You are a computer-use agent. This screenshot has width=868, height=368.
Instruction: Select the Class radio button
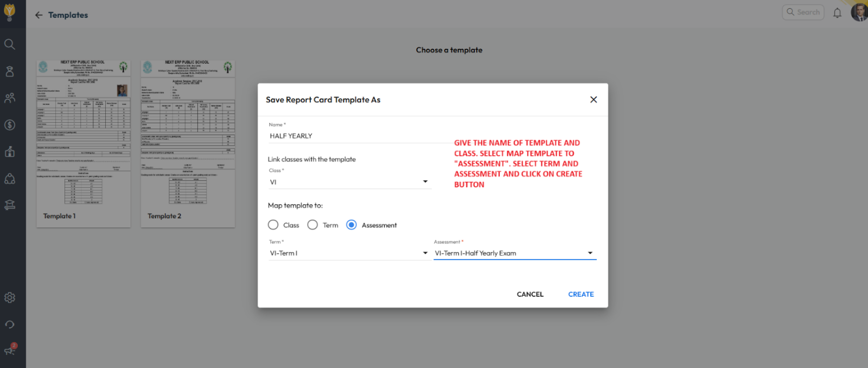[x=273, y=225]
